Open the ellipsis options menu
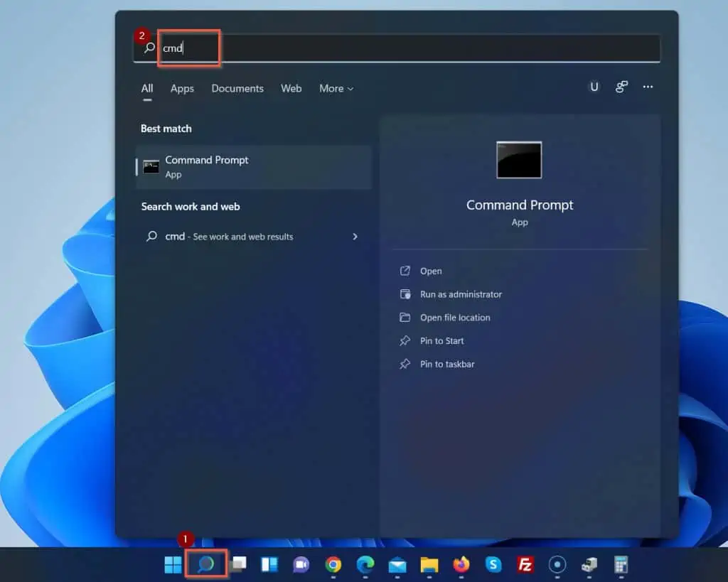The image size is (728, 582). pyautogui.click(x=648, y=87)
